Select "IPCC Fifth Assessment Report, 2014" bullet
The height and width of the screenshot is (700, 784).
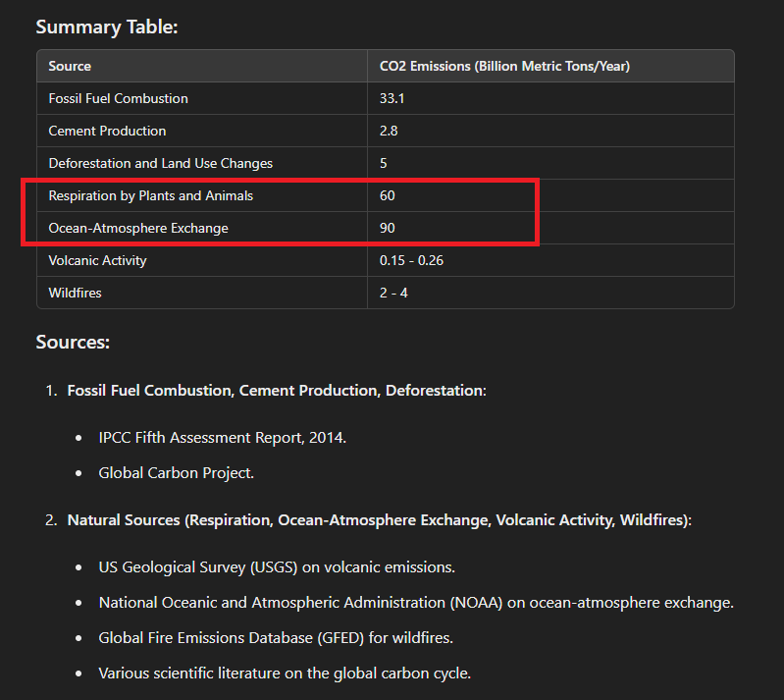[222, 437]
